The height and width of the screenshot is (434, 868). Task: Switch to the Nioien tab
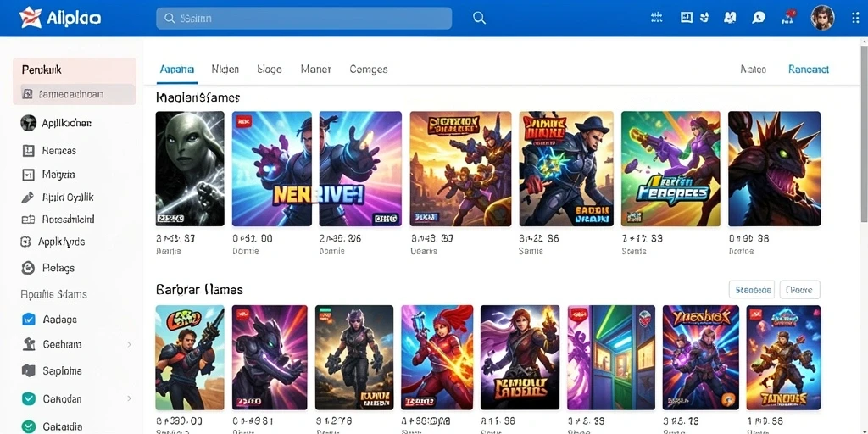[x=225, y=70]
